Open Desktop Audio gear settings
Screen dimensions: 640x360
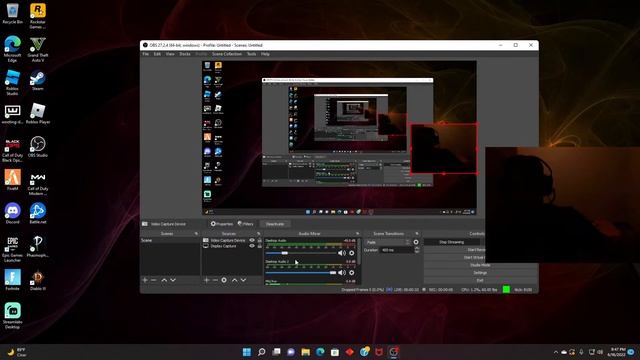click(x=351, y=253)
